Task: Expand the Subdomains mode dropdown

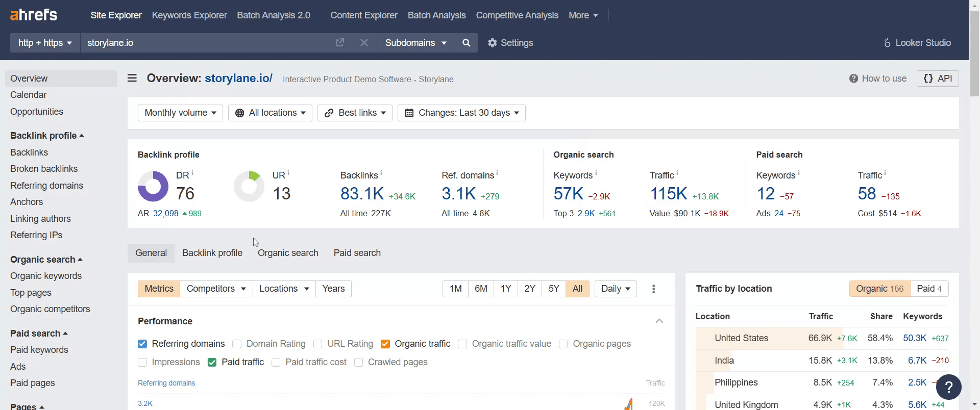Action: tap(415, 43)
